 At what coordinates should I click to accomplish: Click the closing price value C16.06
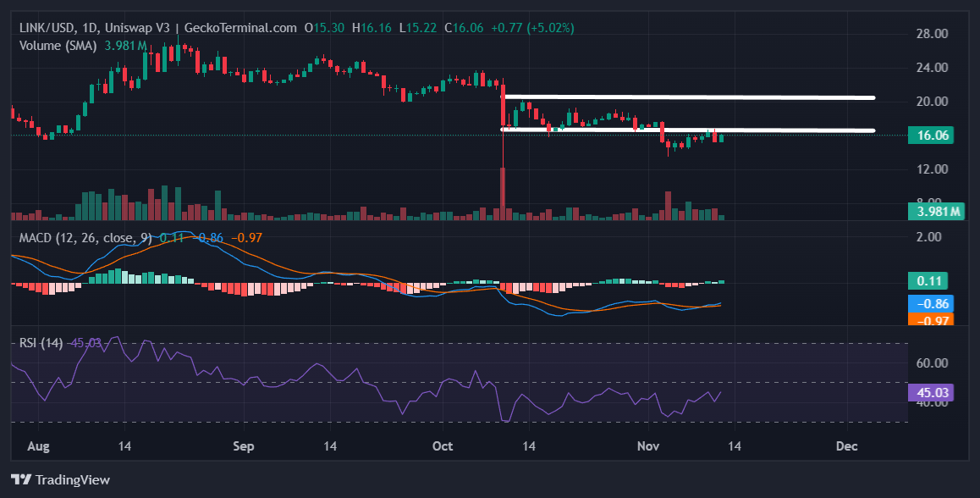click(464, 28)
